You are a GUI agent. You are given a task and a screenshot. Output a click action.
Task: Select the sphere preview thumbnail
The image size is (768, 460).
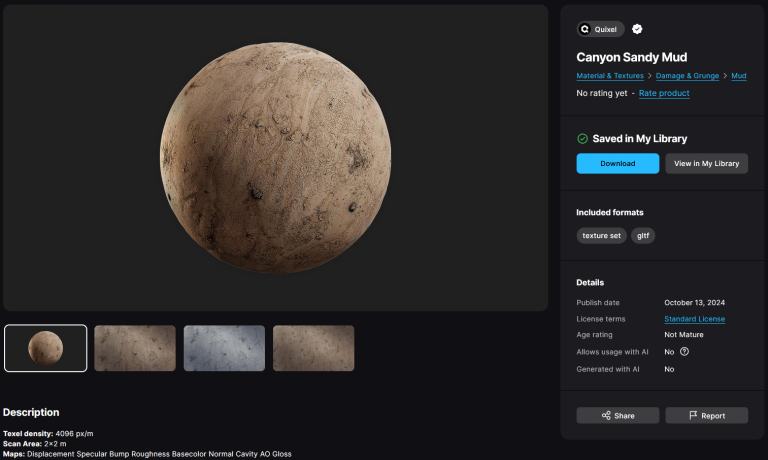click(x=45, y=348)
